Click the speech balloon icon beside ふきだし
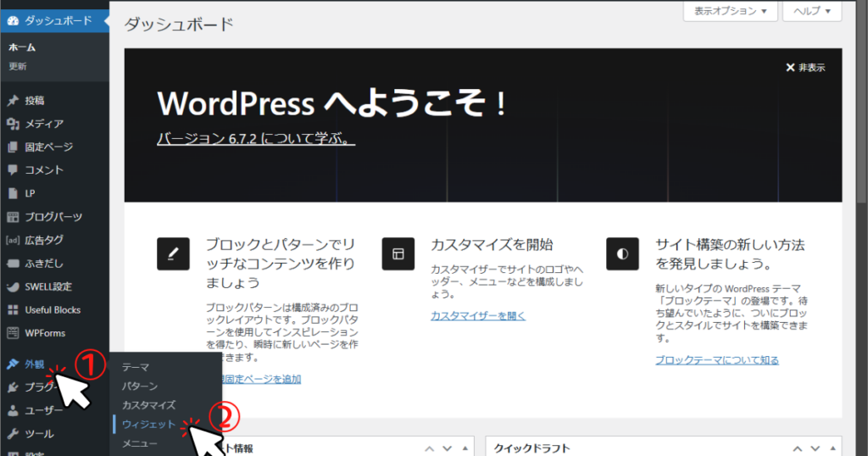The height and width of the screenshot is (456, 868). coord(13,264)
